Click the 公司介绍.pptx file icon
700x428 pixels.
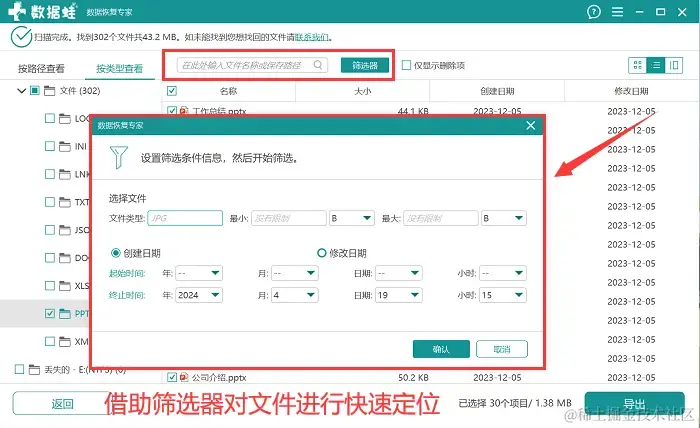(184, 378)
